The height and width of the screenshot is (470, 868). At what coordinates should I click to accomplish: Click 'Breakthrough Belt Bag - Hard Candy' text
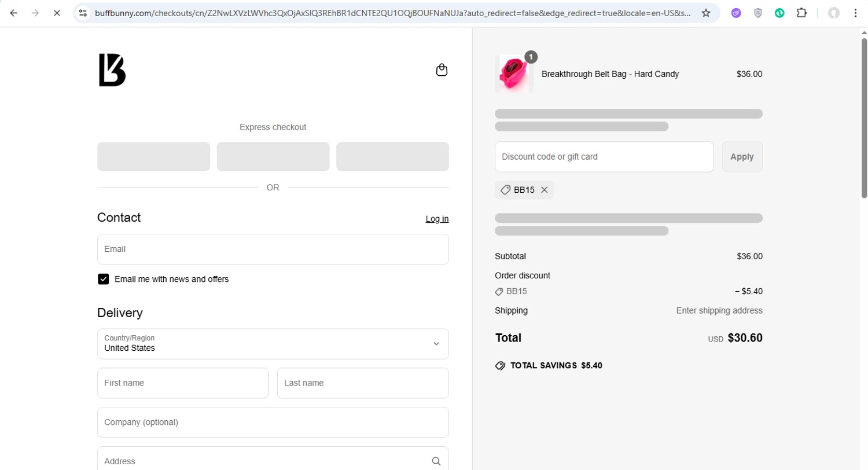[610, 74]
